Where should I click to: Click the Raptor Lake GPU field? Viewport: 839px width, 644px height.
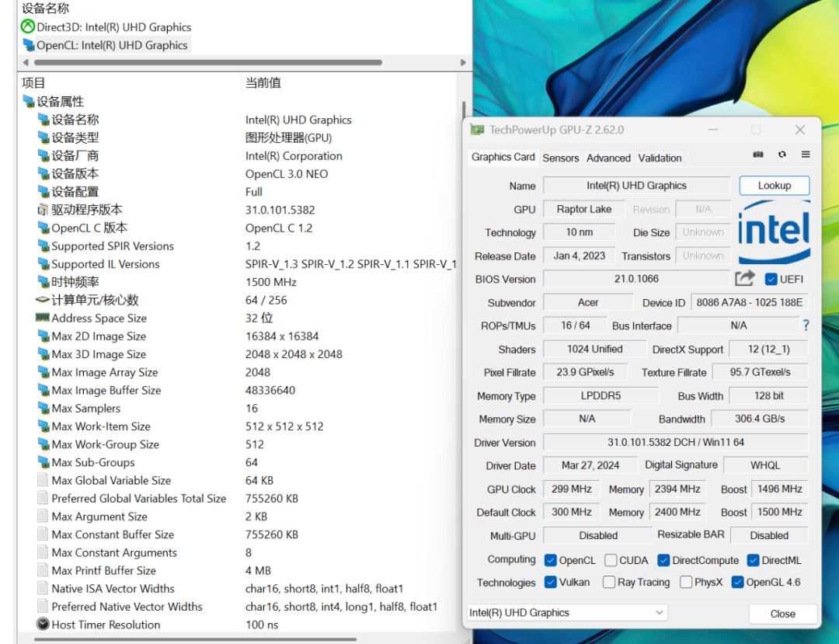[x=583, y=209]
